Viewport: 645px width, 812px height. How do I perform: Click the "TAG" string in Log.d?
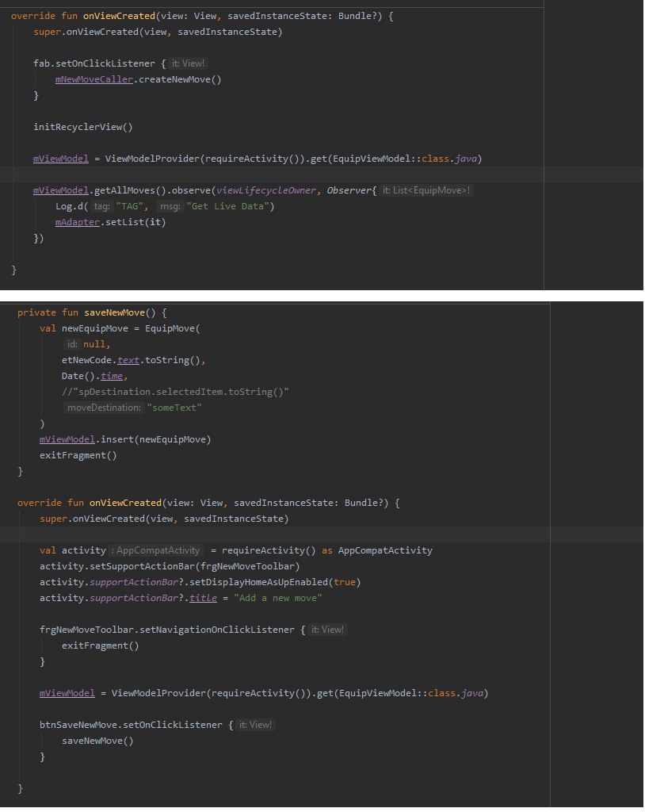[x=129, y=206]
